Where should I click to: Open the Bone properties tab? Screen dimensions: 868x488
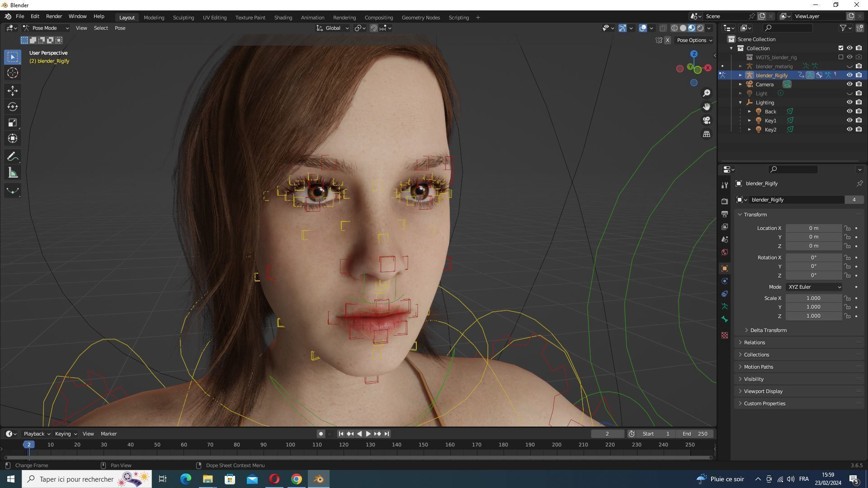(725, 319)
